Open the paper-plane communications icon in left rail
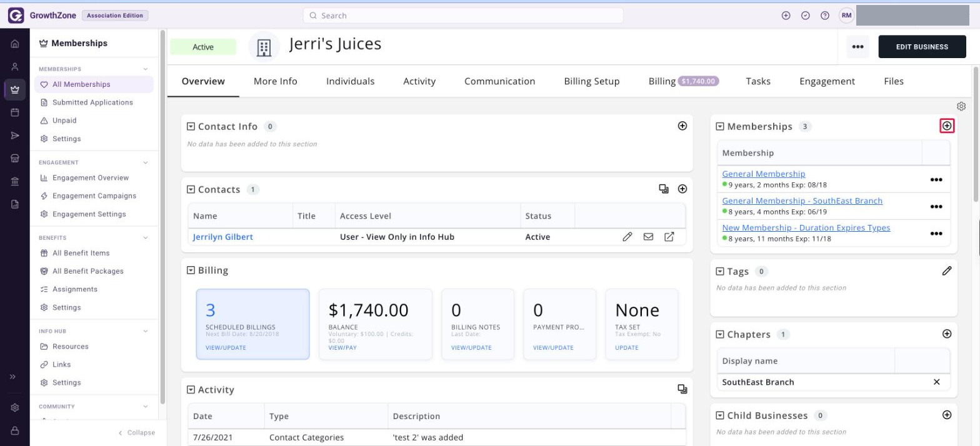 pos(15,136)
